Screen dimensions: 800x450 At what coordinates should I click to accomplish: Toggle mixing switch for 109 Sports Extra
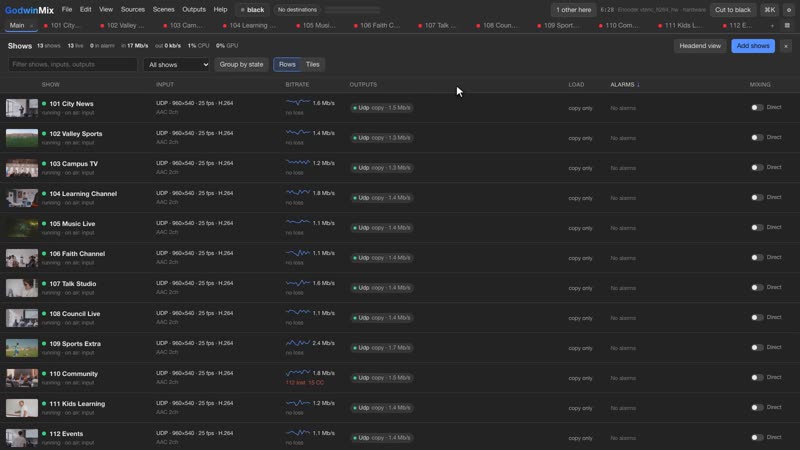[x=757, y=347]
